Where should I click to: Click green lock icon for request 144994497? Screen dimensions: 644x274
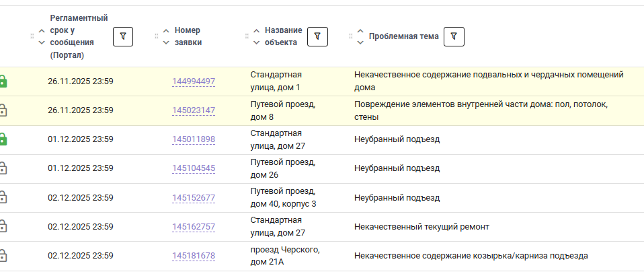(x=3, y=81)
